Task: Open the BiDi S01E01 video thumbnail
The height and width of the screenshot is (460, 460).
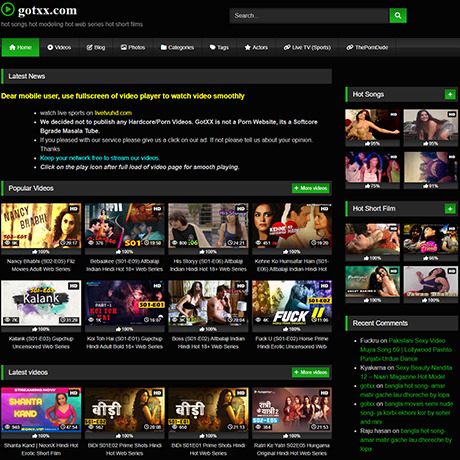Action: [x=208, y=410]
